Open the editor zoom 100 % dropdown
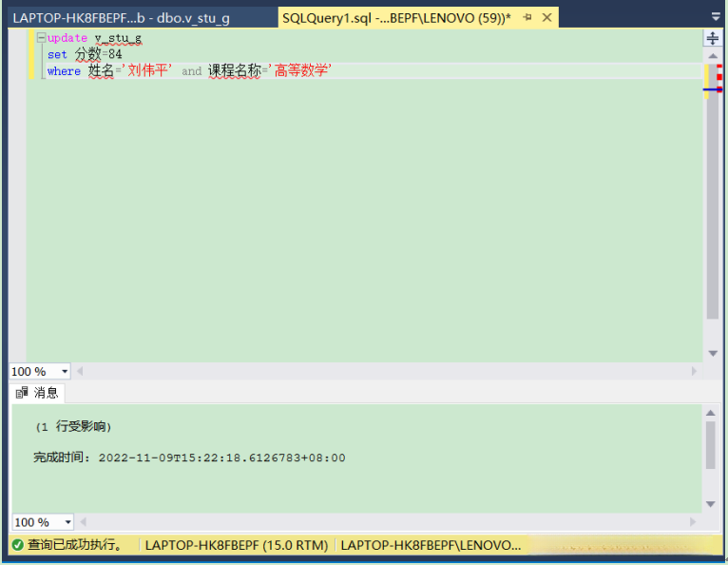Viewport: 728px width, 565px height. point(65,372)
